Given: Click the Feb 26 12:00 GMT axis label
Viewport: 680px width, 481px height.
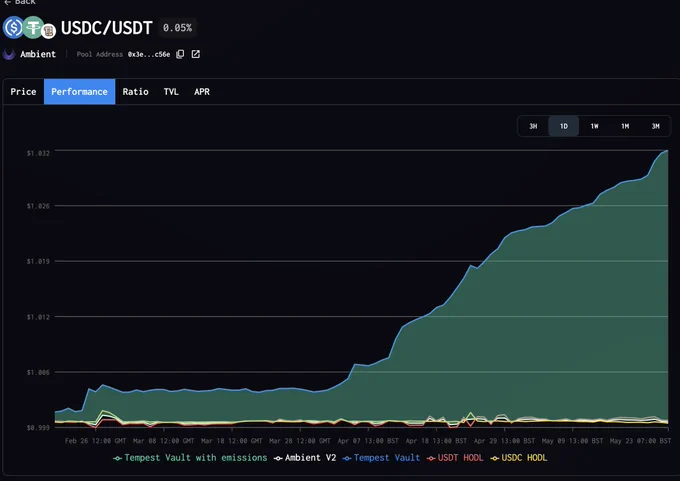Looking at the screenshot, I should [x=95, y=441].
